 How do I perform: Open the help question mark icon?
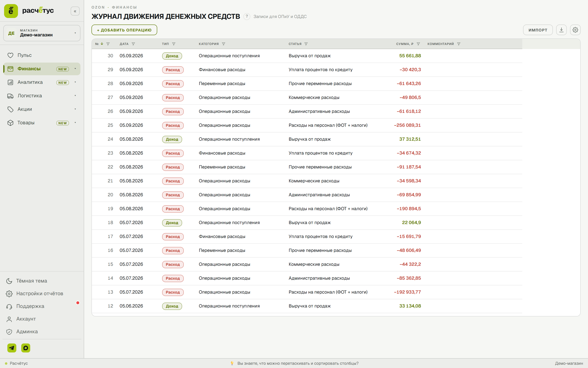(247, 17)
